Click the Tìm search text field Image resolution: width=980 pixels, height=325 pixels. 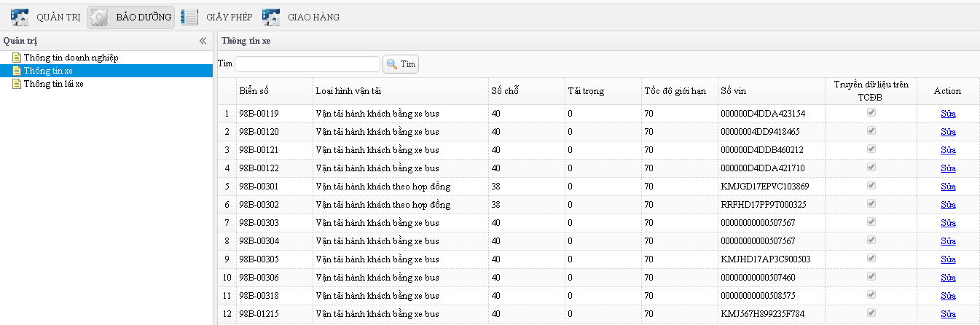pyautogui.click(x=307, y=64)
